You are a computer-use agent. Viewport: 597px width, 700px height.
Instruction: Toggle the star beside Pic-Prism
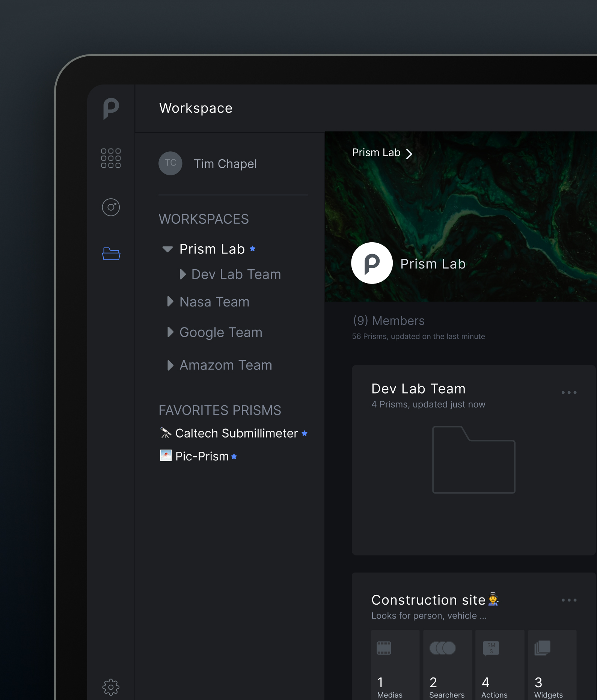click(x=234, y=457)
